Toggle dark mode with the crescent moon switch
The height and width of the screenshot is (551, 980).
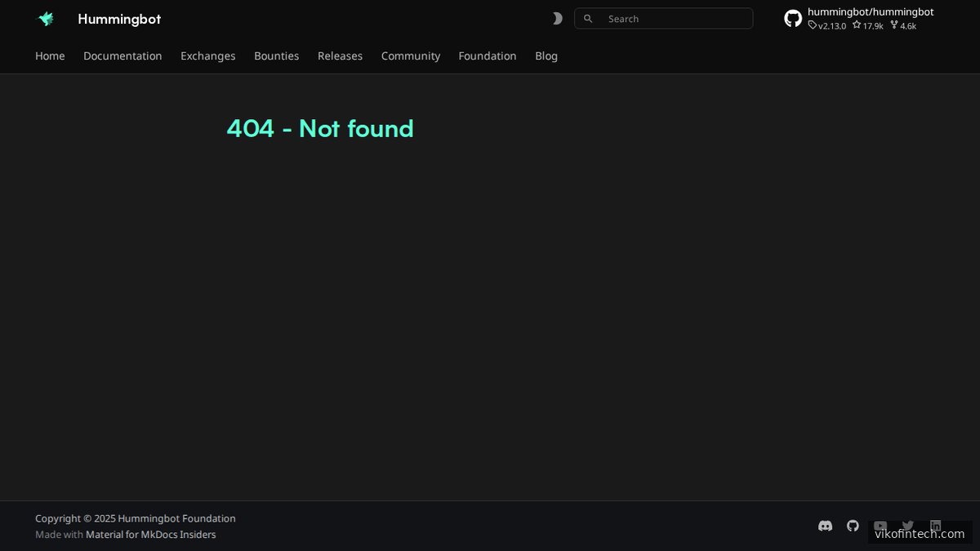557,17
